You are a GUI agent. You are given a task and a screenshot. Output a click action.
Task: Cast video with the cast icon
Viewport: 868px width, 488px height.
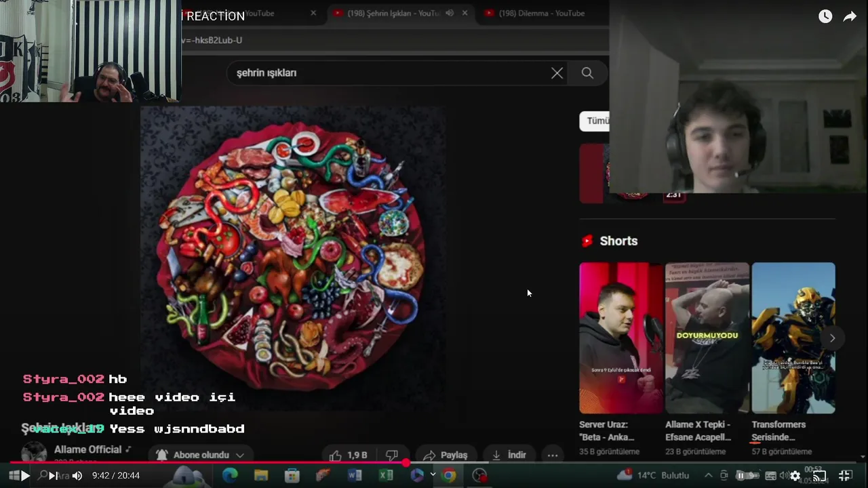point(819,476)
